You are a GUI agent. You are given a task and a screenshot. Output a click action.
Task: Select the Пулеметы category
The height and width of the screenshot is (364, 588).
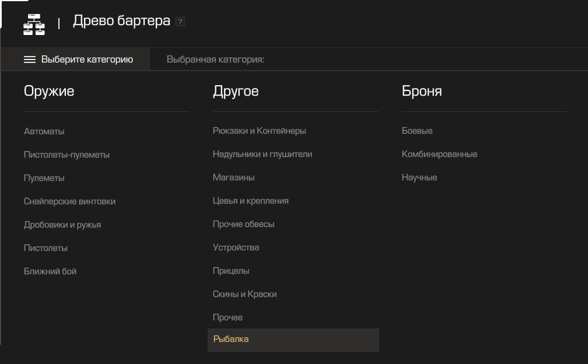tap(44, 178)
